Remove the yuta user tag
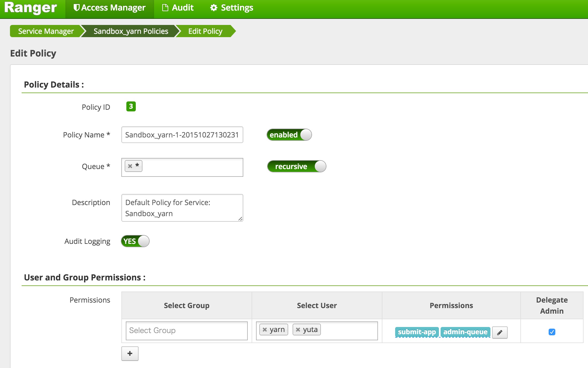Viewport: 588px width, 368px height. click(x=298, y=329)
